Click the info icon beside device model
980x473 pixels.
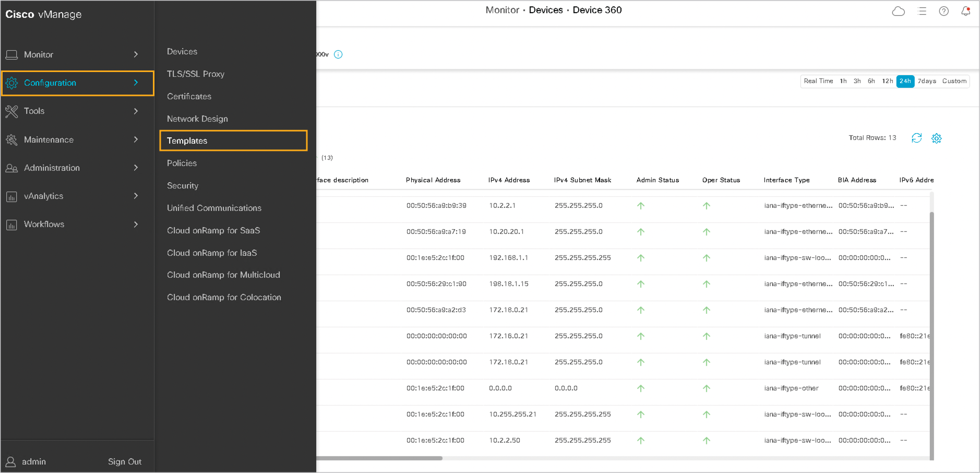(338, 54)
